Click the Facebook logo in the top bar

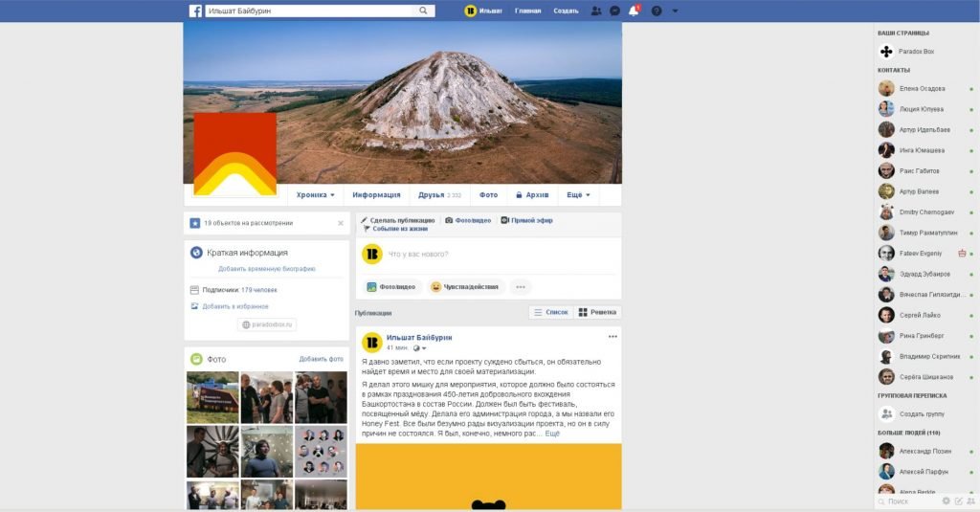tap(195, 11)
